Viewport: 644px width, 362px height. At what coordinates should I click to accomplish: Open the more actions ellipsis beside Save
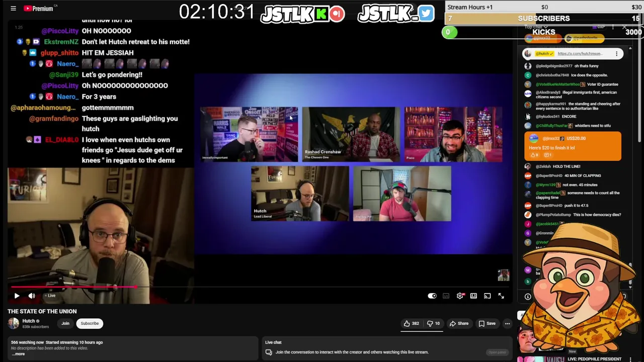[507, 323]
